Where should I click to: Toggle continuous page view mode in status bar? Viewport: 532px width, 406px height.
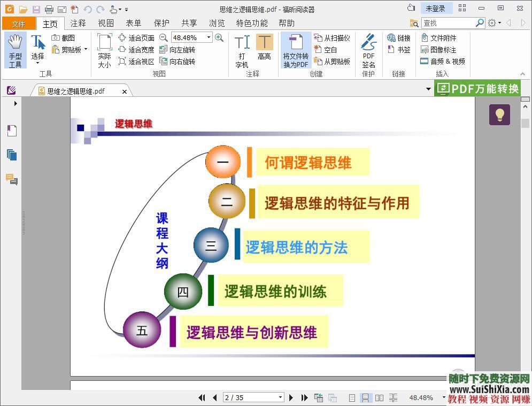[366, 397]
